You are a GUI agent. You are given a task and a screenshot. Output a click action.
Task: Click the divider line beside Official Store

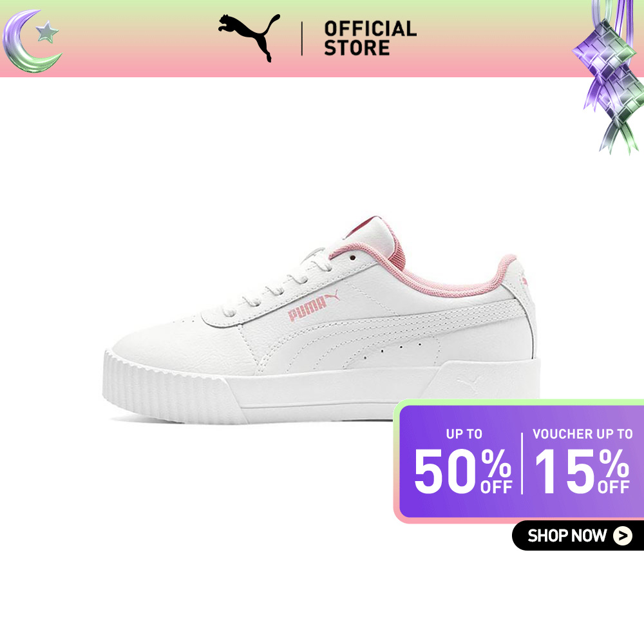302,39
